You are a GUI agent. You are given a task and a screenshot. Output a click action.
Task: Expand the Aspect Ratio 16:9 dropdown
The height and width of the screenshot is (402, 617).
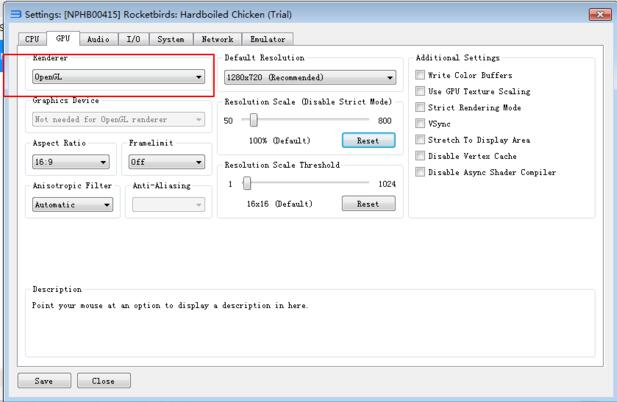(x=71, y=162)
